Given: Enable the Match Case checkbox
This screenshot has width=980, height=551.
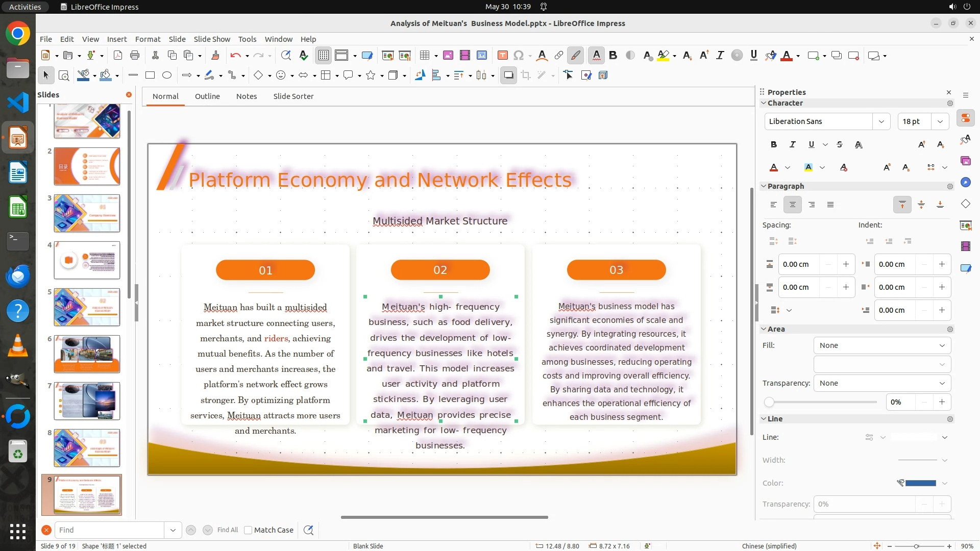Looking at the screenshot, I should [x=248, y=530].
